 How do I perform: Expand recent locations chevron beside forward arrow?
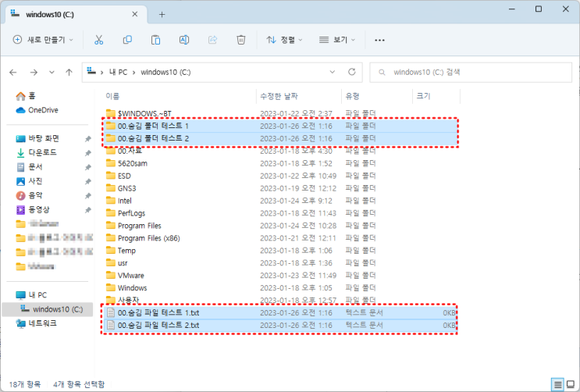[x=52, y=72]
